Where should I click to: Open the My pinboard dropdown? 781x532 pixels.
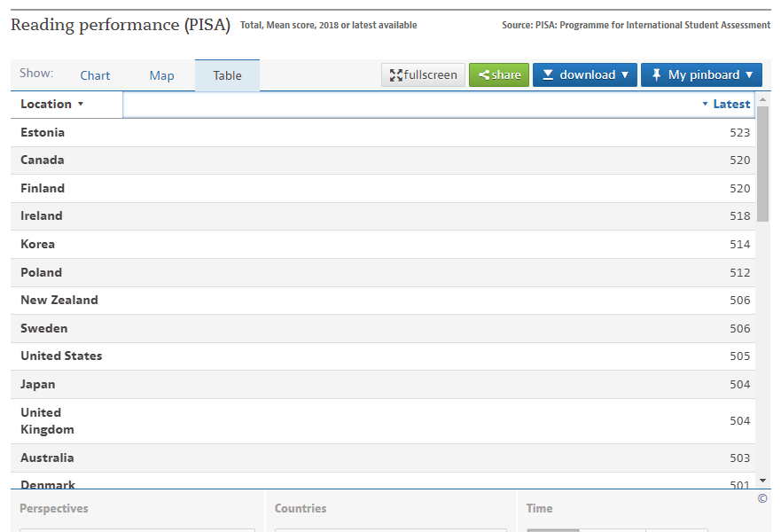tap(701, 74)
